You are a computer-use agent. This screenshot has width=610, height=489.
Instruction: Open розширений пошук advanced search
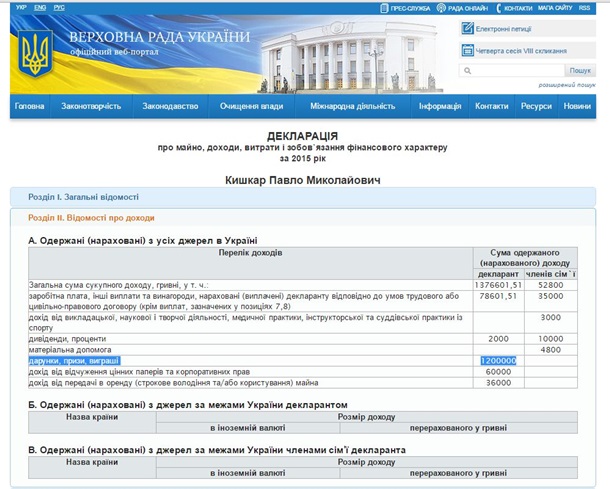(567, 85)
